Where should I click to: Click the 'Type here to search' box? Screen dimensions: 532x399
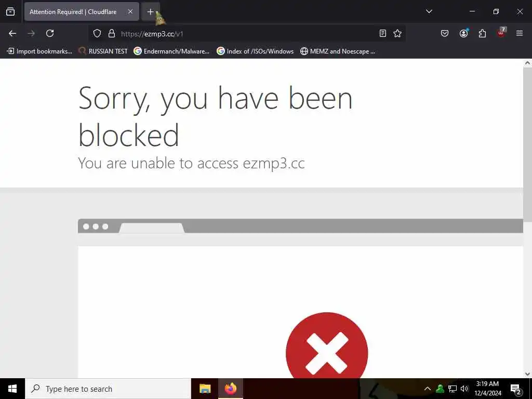click(x=108, y=389)
